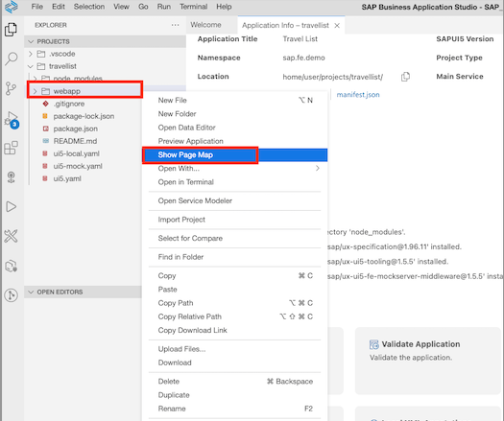Screen dimensions: 504x421
Task: Open the manifest.json link
Action: pos(358,95)
